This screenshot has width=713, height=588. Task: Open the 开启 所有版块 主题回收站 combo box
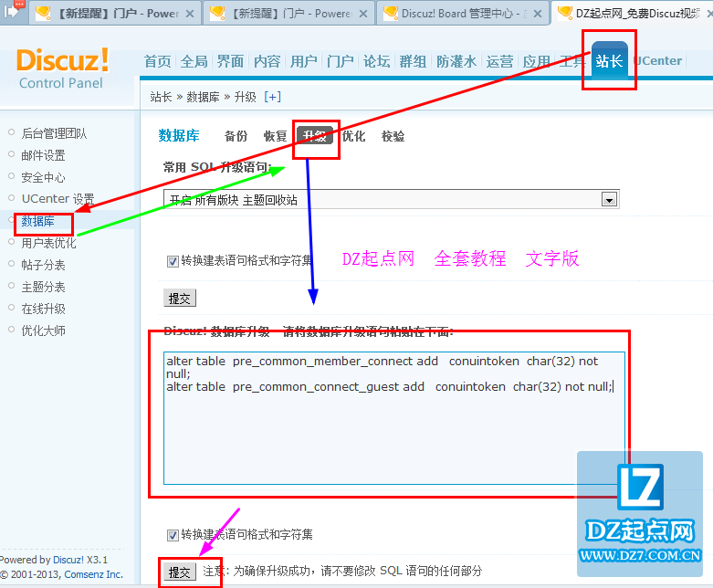391,200
